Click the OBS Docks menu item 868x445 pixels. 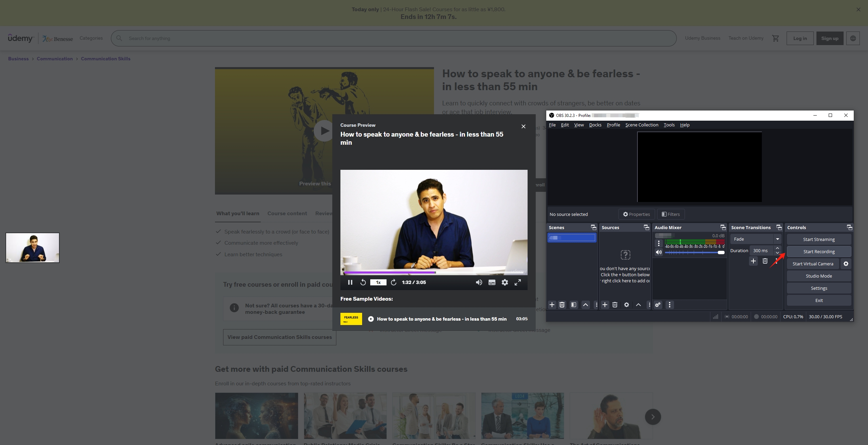595,125
